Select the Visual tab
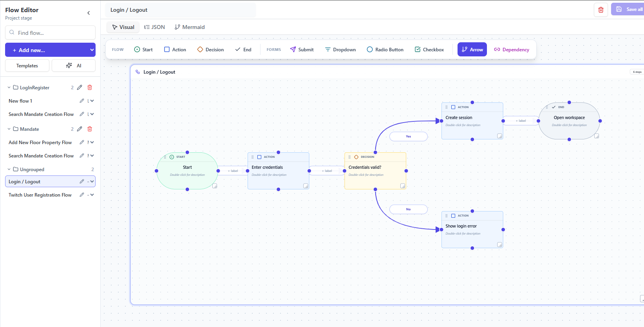This screenshot has height=327, width=644. coord(123,27)
